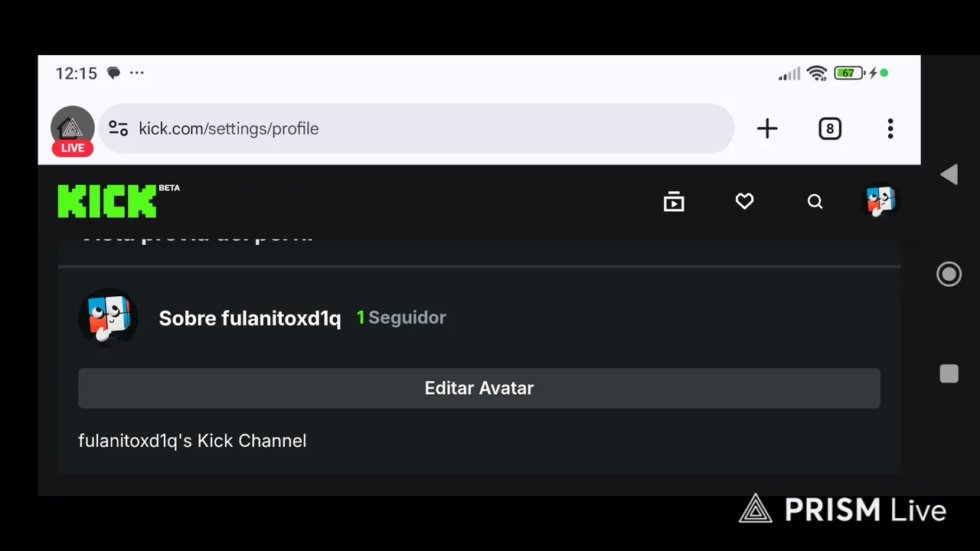Open the heart following icon

click(745, 201)
